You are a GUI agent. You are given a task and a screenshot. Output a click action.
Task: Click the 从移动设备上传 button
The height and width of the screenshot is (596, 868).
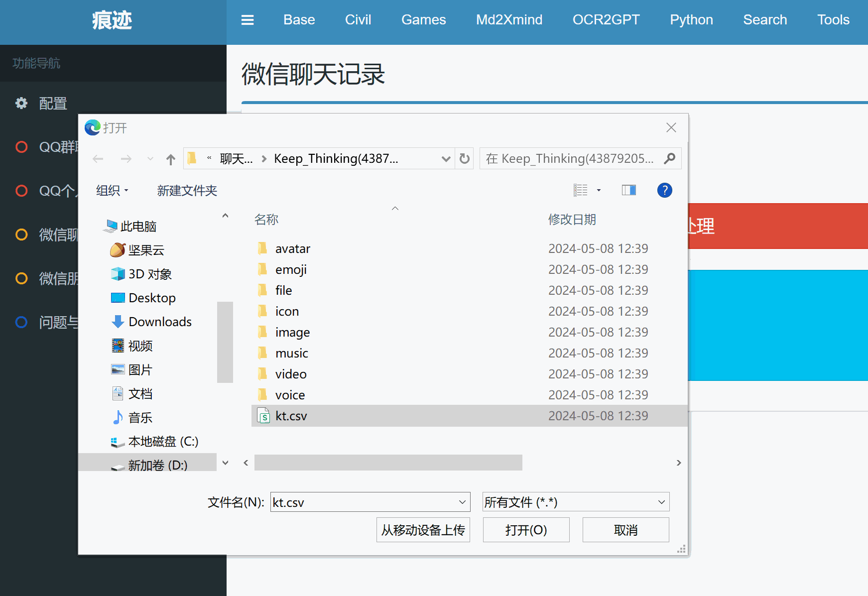423,530
